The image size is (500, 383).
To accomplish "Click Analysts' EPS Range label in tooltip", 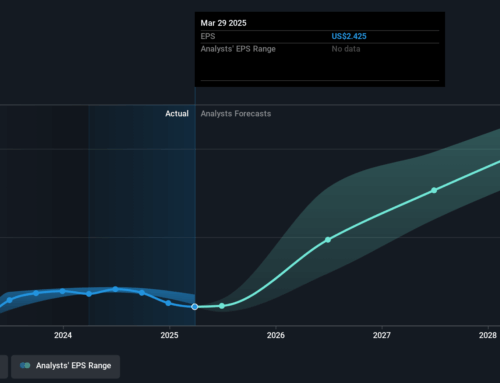I will 238,49.
